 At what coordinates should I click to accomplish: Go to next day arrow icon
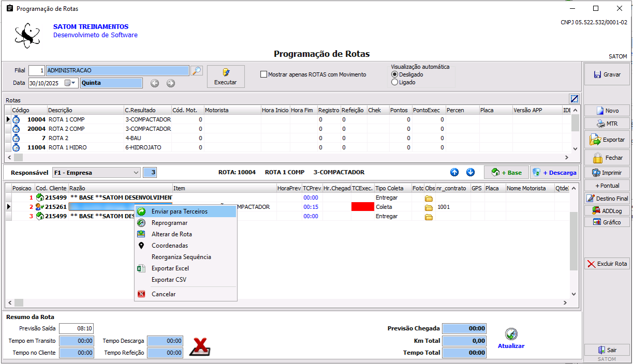(171, 83)
